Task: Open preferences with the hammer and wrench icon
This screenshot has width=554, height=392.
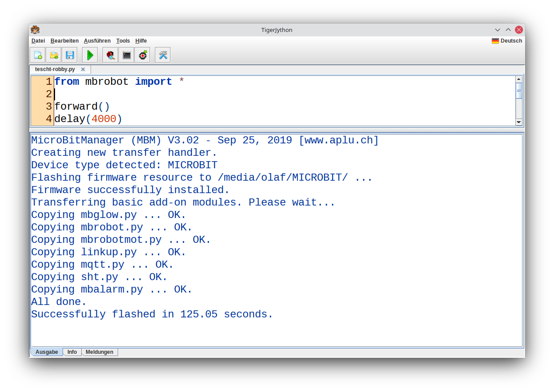Action: [x=163, y=55]
